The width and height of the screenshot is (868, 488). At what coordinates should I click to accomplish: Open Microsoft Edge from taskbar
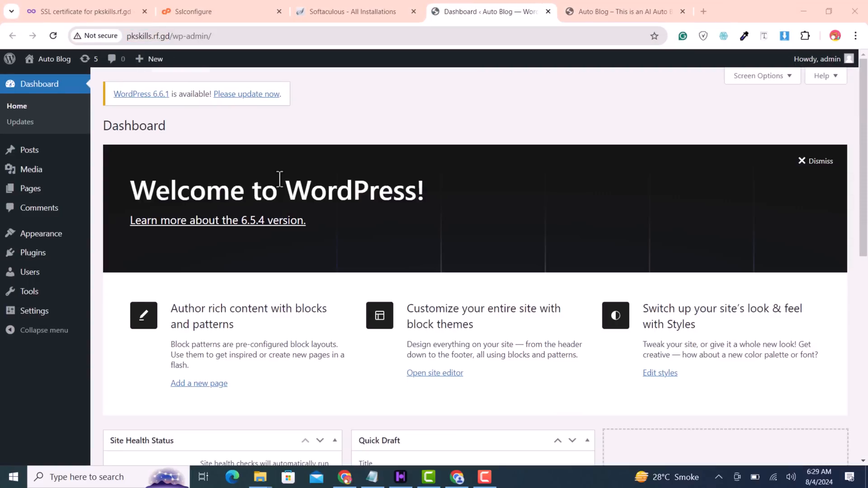pos(232,477)
